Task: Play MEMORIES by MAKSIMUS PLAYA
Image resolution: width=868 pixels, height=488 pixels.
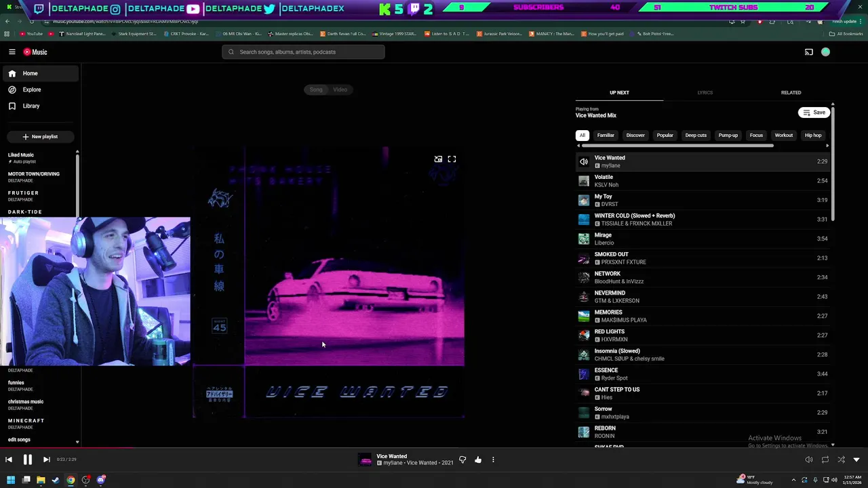Action: pos(703,316)
